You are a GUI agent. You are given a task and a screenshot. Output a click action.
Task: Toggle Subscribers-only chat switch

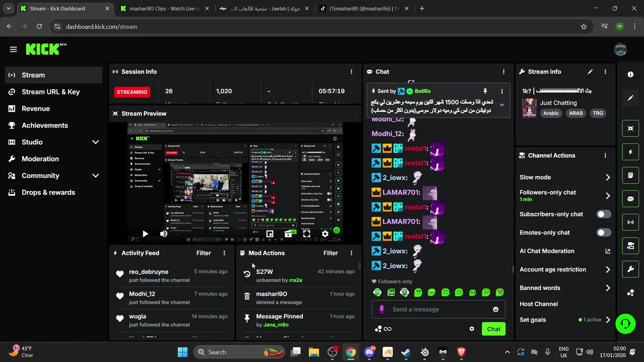click(604, 214)
